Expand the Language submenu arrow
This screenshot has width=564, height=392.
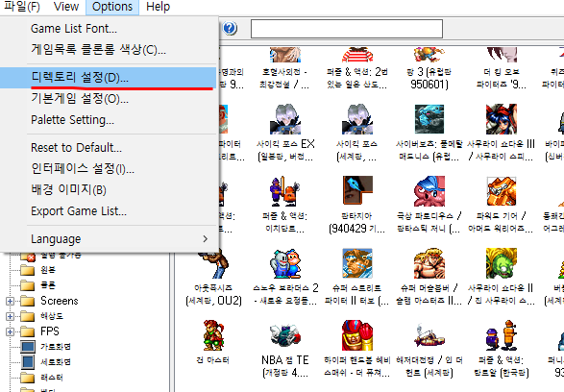(205, 239)
